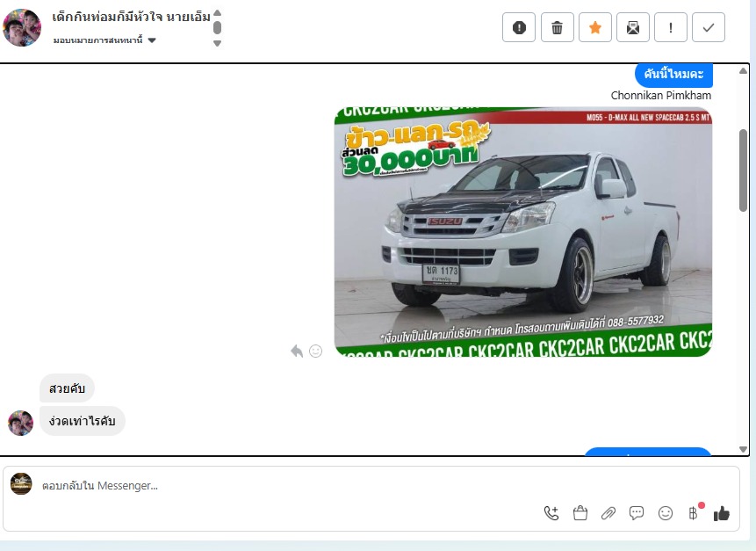Image resolution: width=756 pixels, height=551 pixels.
Task: Open the emoji picker in composer
Action: pos(666,513)
